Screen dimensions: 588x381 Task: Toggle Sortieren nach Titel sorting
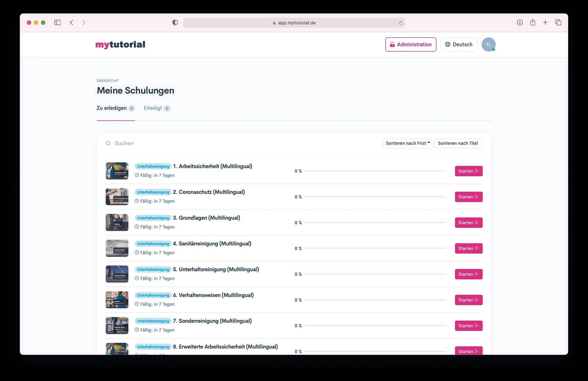[458, 143]
